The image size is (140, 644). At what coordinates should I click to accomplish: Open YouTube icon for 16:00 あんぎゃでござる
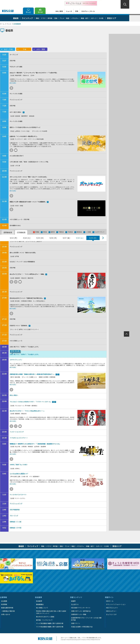(x=20, y=282)
